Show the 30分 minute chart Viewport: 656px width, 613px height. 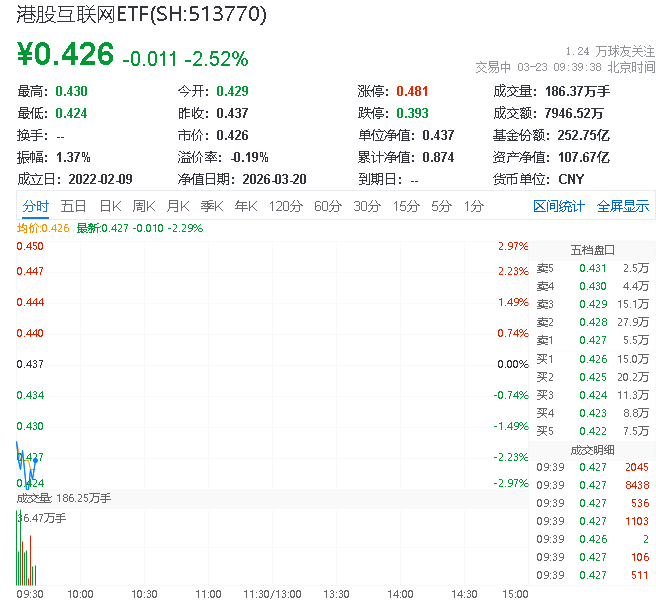tap(367, 206)
